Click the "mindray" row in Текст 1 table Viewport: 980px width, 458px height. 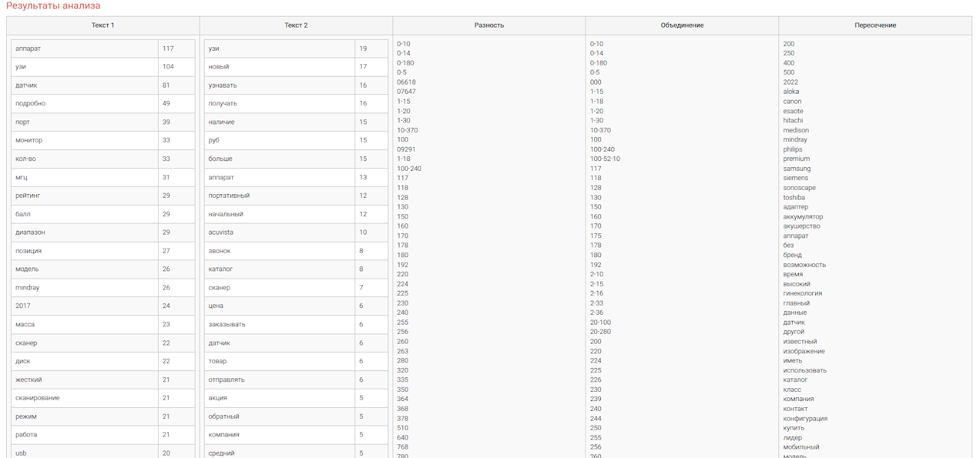tap(28, 287)
